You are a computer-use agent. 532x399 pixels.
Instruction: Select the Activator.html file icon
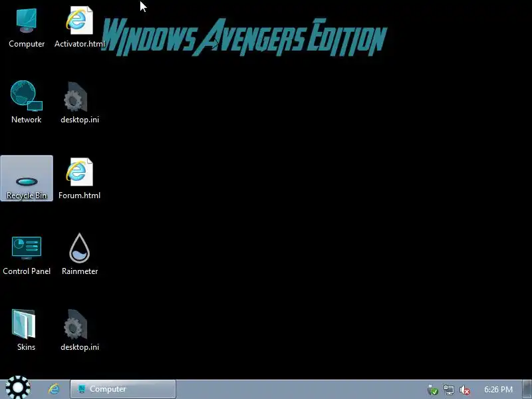pyautogui.click(x=79, y=28)
